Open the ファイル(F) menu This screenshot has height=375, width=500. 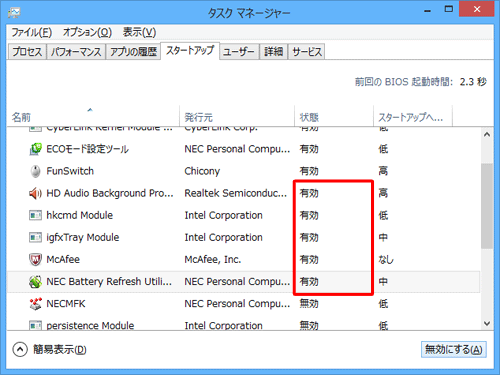pos(32,32)
